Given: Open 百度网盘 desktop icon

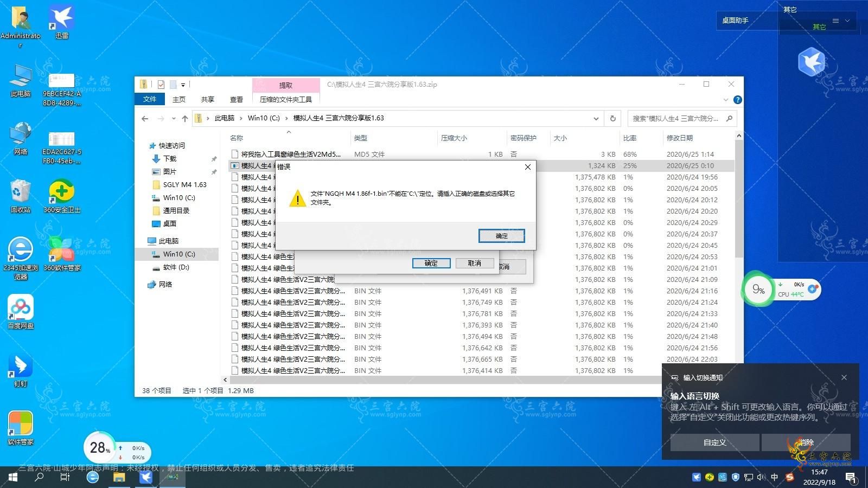Looking at the screenshot, I should coord(21,312).
